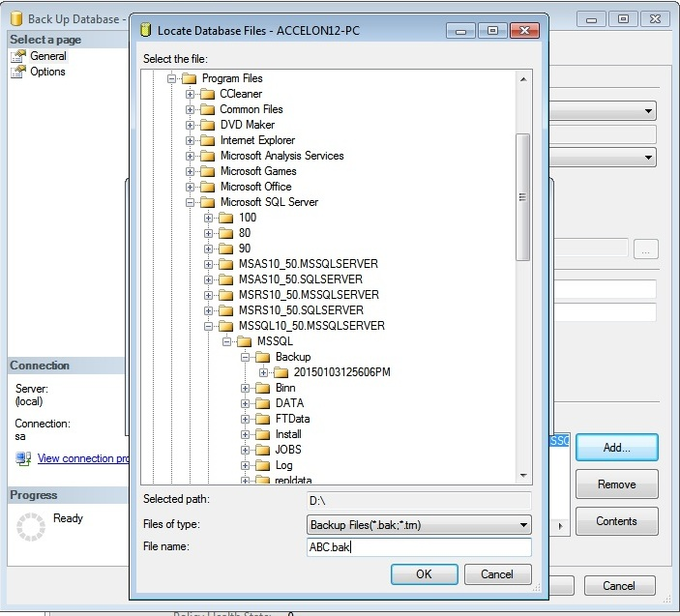
Task: Click the Microsoft SQL Server folder icon
Action: (x=208, y=202)
